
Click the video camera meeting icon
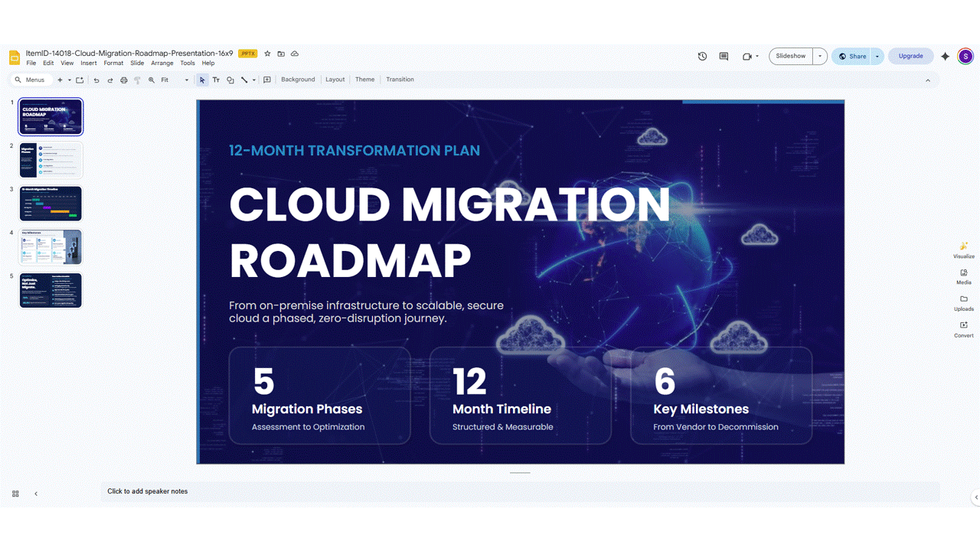click(x=746, y=56)
